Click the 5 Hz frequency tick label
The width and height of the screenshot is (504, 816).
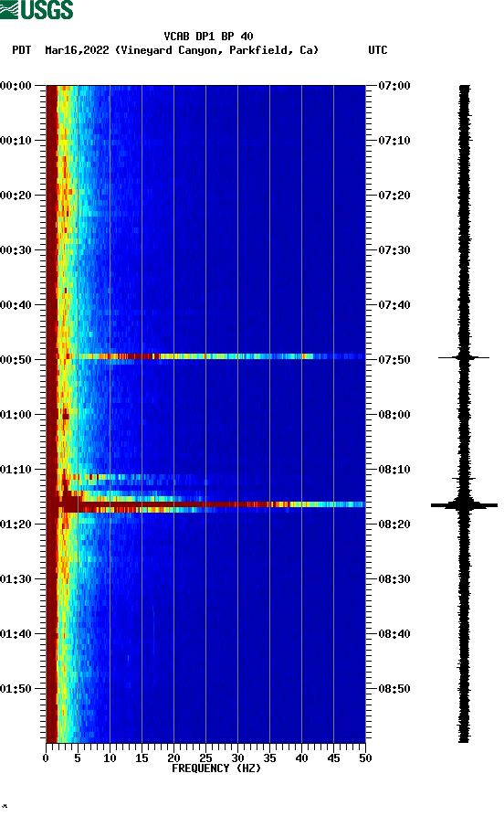click(x=78, y=758)
